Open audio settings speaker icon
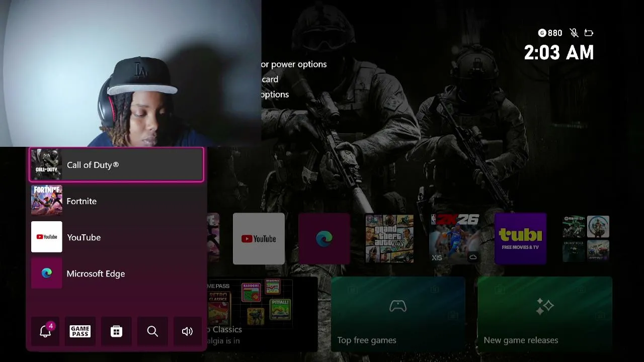Image resolution: width=644 pixels, height=362 pixels. pyautogui.click(x=187, y=331)
